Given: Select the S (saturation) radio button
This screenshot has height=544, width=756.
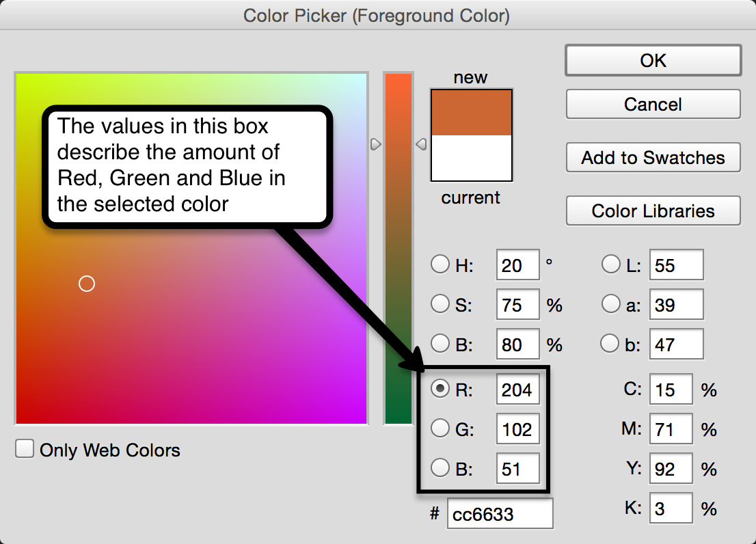Looking at the screenshot, I should coord(440,304).
